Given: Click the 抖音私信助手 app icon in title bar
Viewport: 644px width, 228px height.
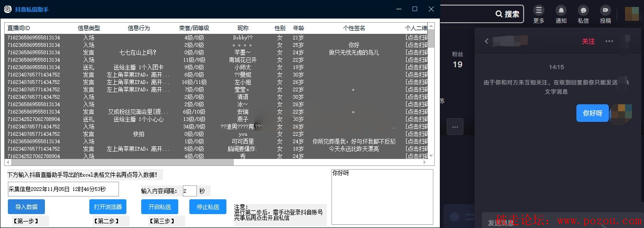Looking at the screenshot, I should 7,9.
